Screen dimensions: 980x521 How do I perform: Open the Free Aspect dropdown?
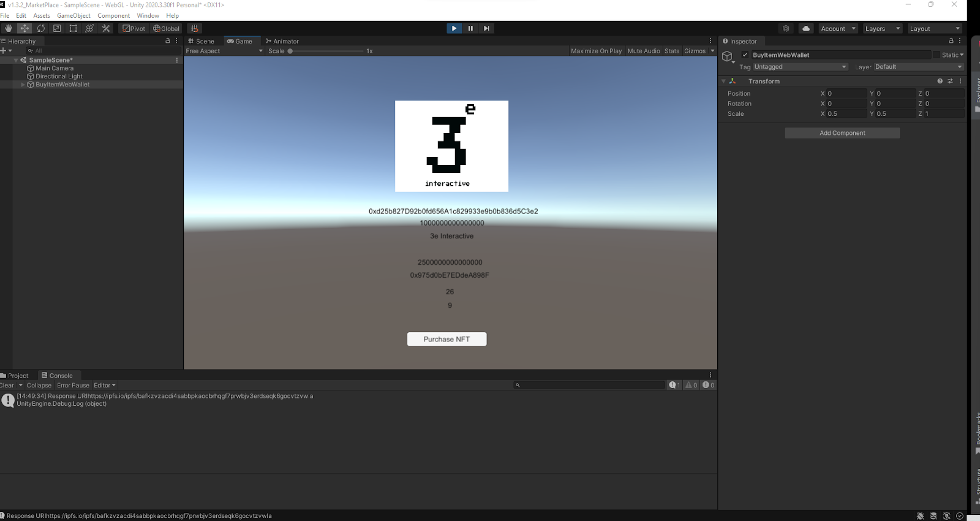click(x=224, y=51)
